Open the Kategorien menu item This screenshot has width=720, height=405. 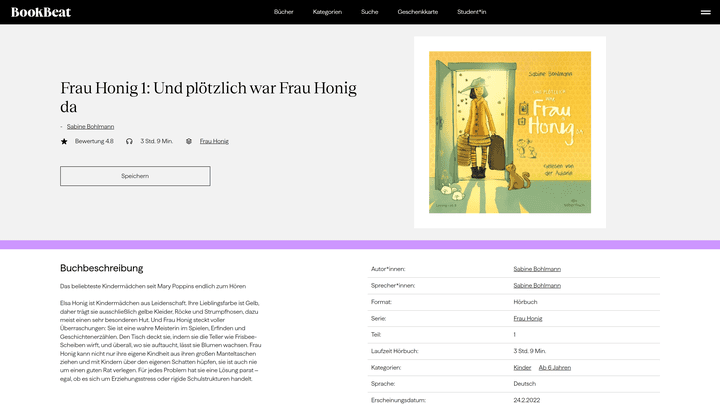pos(327,12)
